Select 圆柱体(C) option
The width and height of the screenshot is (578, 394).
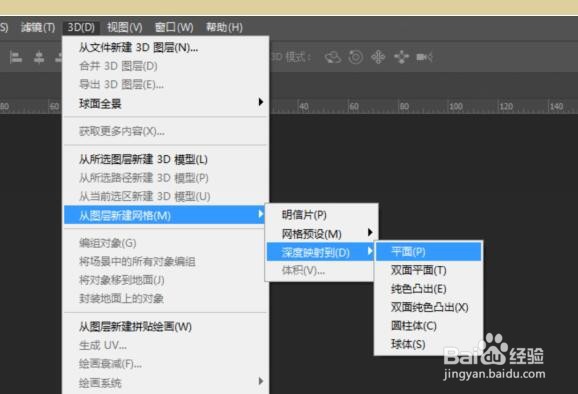[429, 326]
